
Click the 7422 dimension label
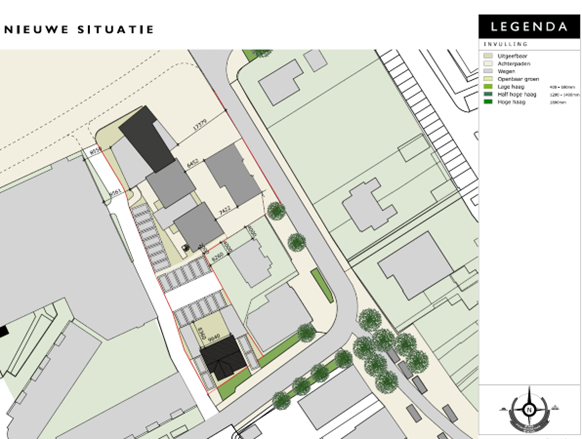(225, 210)
